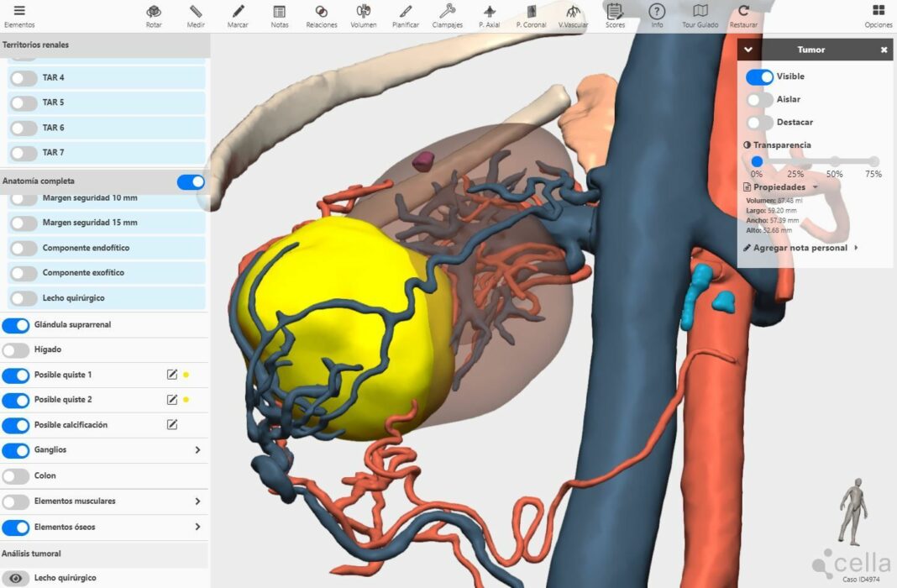Open the P. Coronal view
897x588 pixels.
(x=531, y=14)
